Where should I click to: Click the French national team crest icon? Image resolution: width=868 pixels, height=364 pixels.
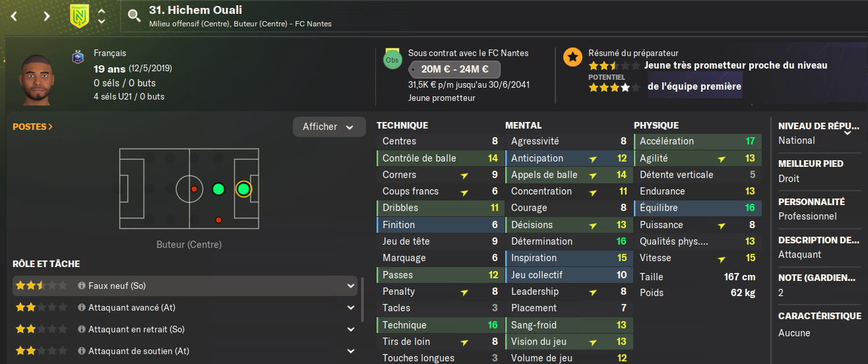(78, 57)
